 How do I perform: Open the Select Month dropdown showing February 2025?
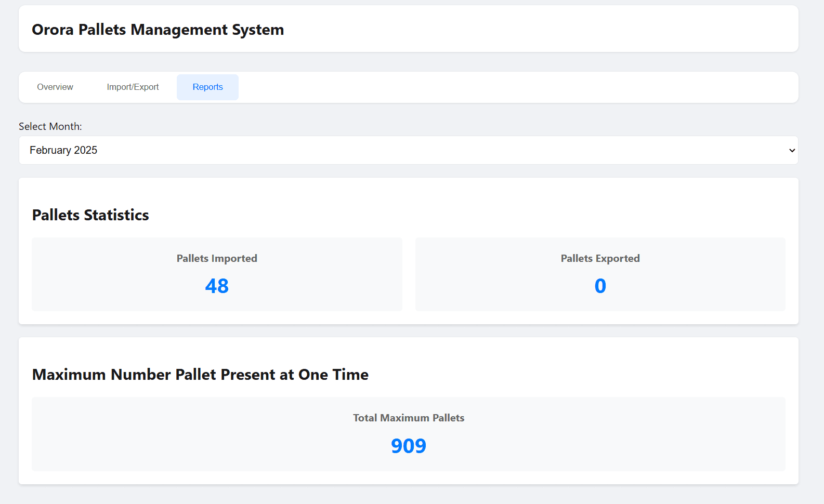409,150
